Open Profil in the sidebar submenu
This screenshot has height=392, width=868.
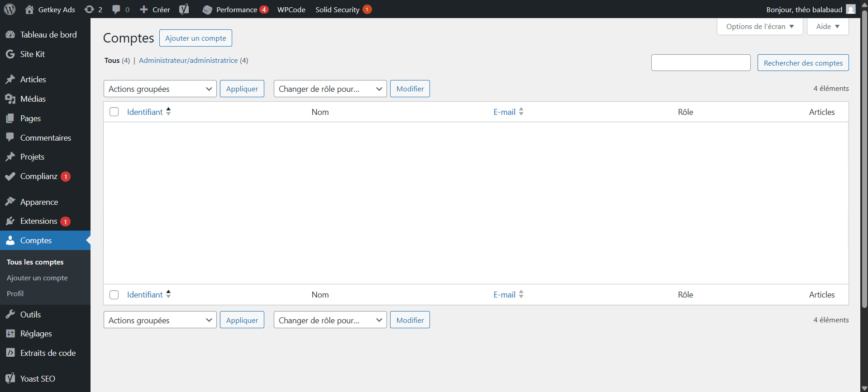click(x=15, y=294)
